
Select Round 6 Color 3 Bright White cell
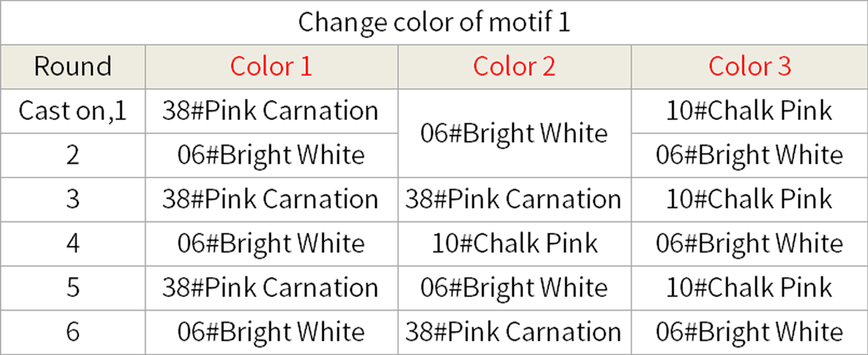[x=749, y=333]
